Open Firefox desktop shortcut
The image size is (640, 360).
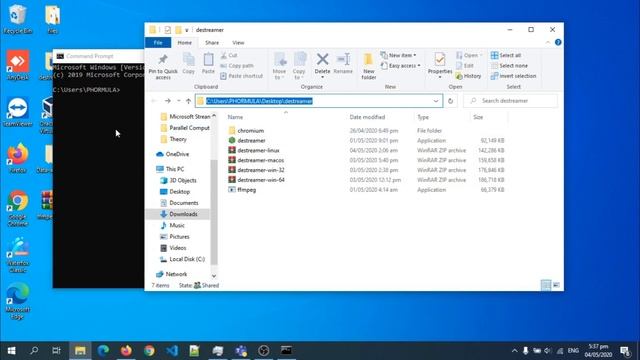[18, 158]
